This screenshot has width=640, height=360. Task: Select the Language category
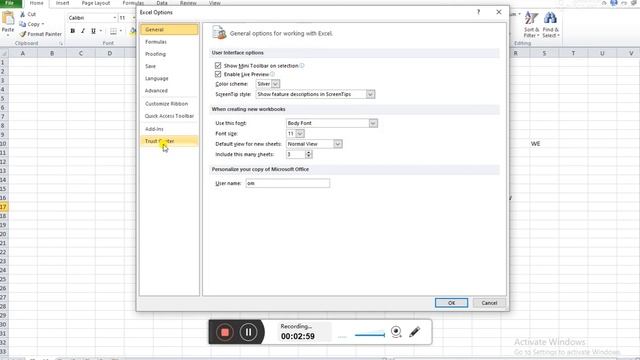tap(169, 78)
